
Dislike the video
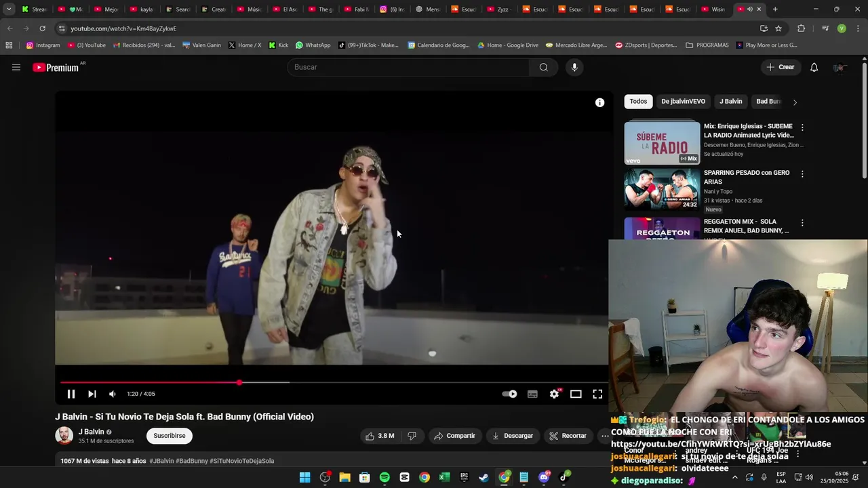[412, 436]
